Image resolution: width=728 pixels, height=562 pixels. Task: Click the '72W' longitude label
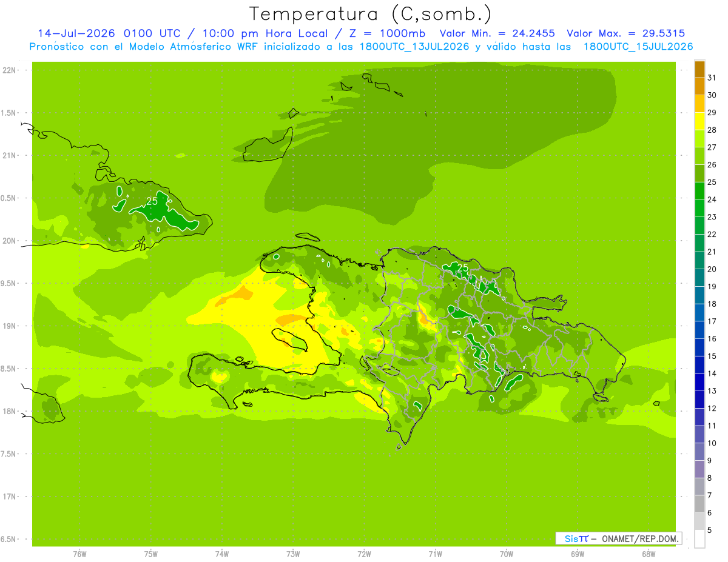[x=364, y=554]
